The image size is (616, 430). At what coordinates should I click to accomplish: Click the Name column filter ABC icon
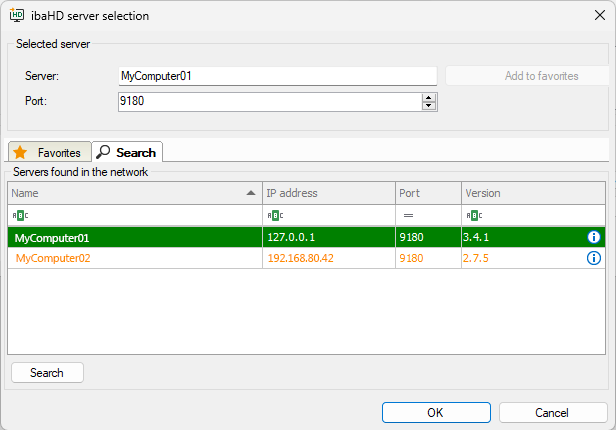(x=20, y=215)
